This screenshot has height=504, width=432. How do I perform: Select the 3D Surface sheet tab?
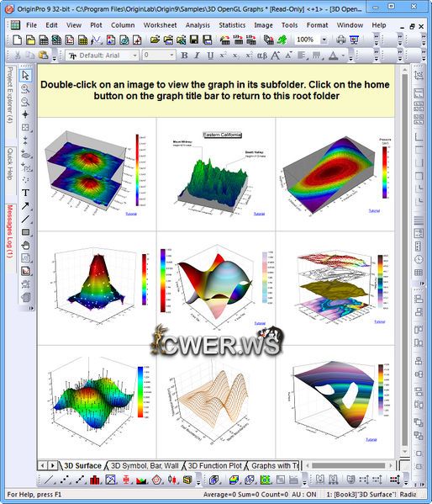pyautogui.click(x=82, y=465)
